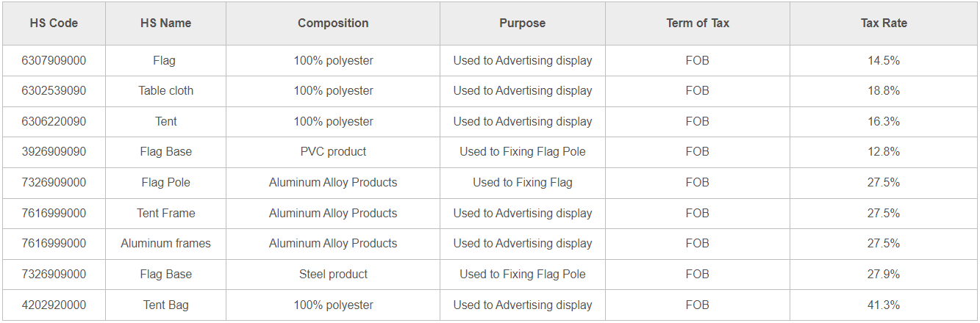Image resolution: width=980 pixels, height=323 pixels.
Task: Select the Aluminum frames cell
Action: click(165, 244)
